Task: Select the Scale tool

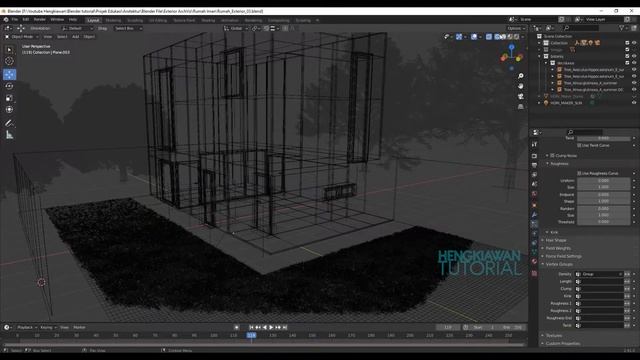Action: (9, 98)
